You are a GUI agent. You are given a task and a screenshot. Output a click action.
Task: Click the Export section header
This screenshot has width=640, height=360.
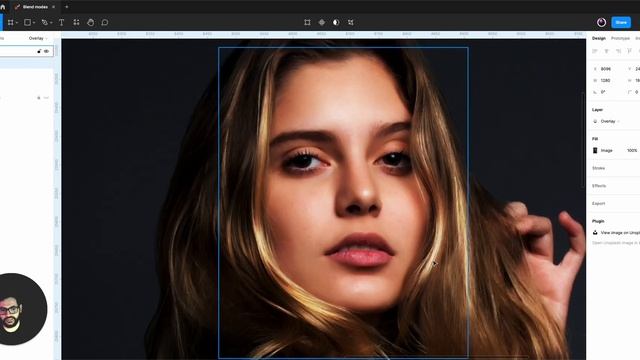pos(598,203)
